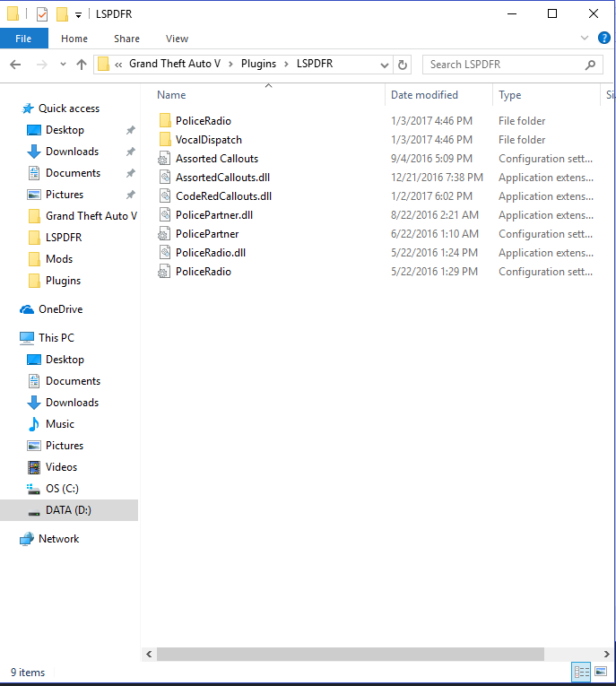Open pinned Documents under Quick access
616x686 pixels.
click(73, 173)
